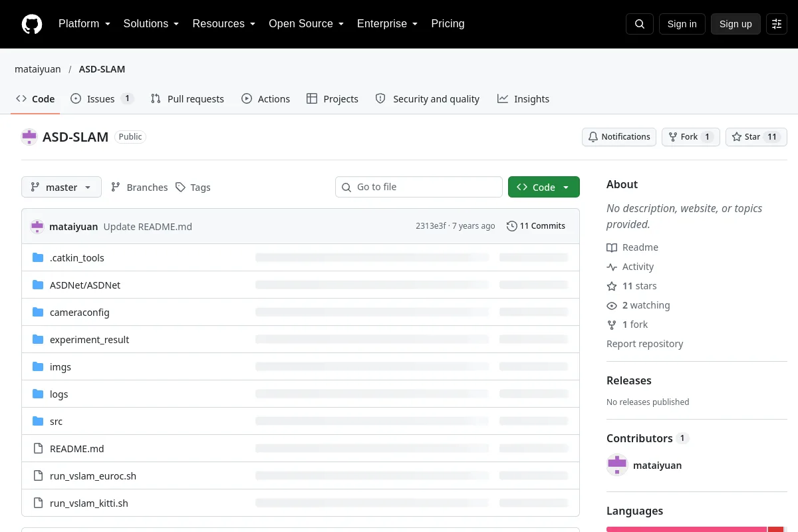Image resolution: width=798 pixels, height=532 pixels.
Task: Click file icon beside run_vslam_kitti.sh
Action: tap(38, 503)
